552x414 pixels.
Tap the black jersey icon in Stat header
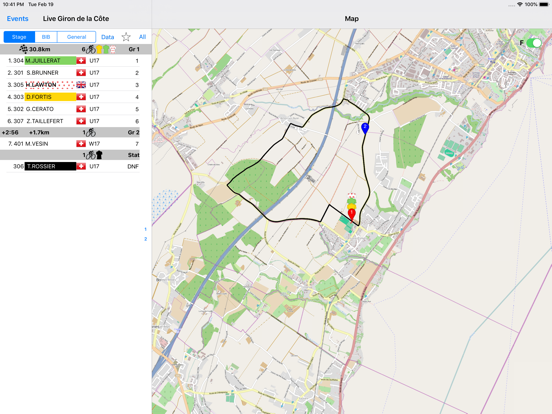[x=99, y=155]
